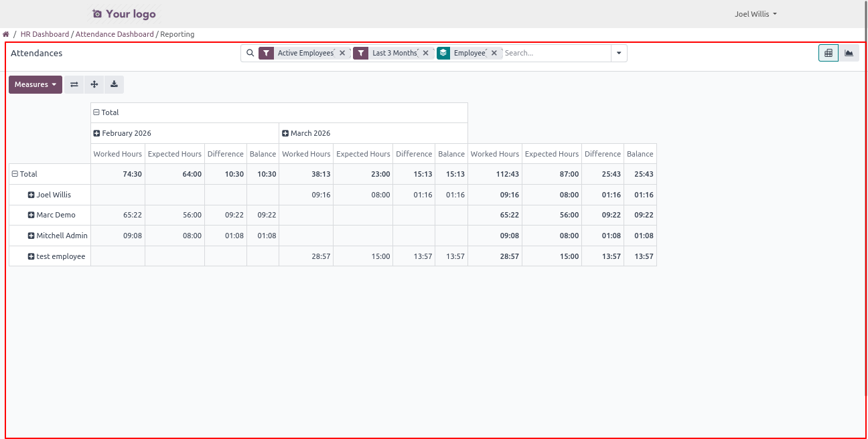The height and width of the screenshot is (439, 868).
Task: Open Attendance Dashboard breadcrumb link
Action: (x=115, y=34)
